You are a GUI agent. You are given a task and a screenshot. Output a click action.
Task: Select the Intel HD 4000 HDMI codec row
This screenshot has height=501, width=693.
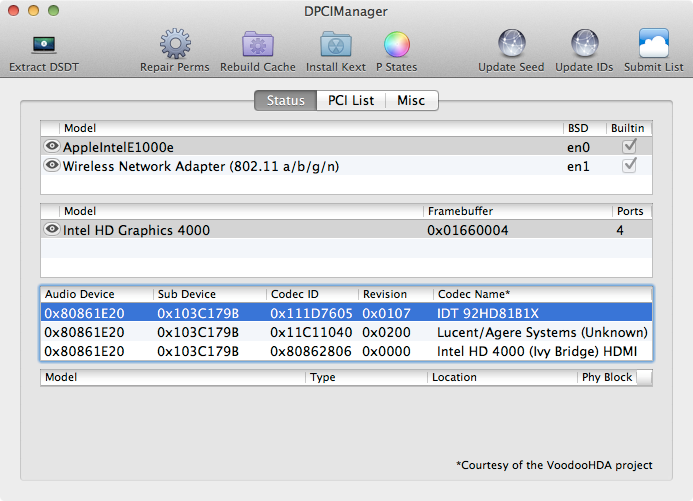(346, 351)
